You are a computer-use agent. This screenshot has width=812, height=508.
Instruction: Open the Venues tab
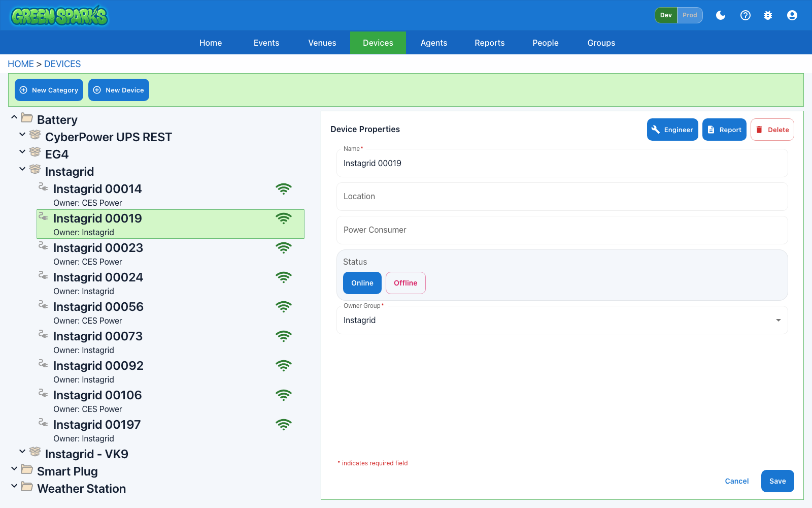click(322, 43)
